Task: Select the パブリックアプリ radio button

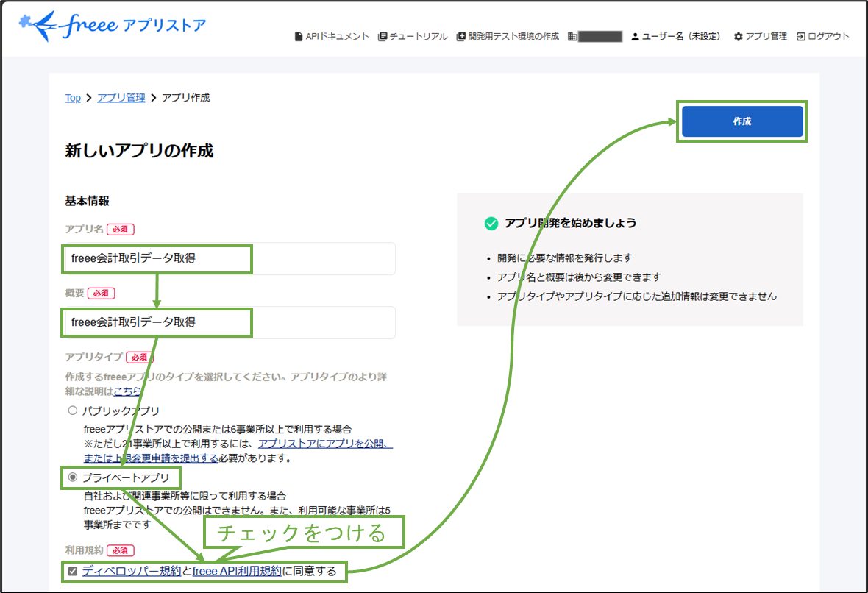Action: click(72, 410)
